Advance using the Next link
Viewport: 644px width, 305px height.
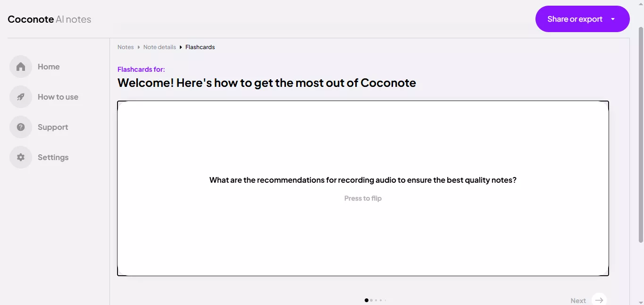(x=578, y=300)
